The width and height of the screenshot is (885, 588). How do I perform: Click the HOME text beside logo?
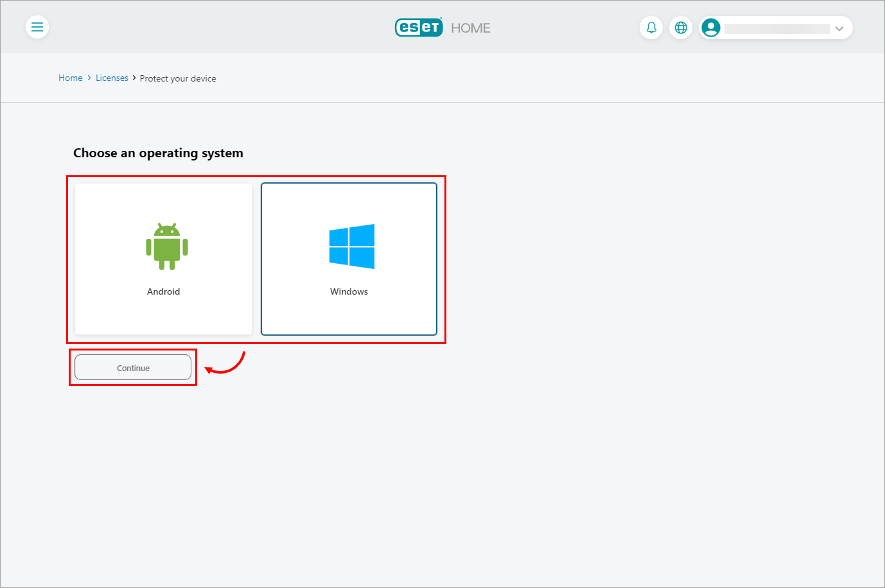pyautogui.click(x=471, y=28)
